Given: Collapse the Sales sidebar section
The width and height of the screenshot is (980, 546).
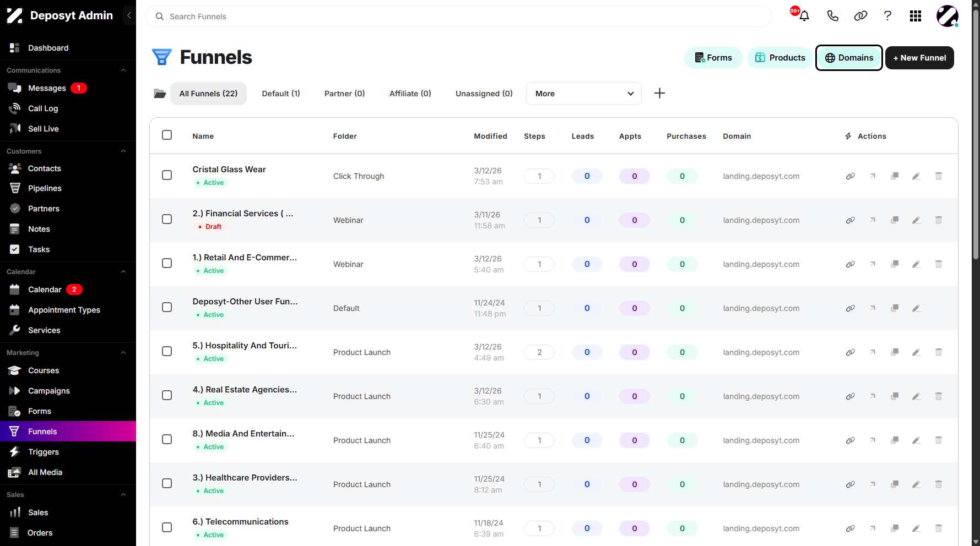Looking at the screenshot, I should (x=123, y=495).
